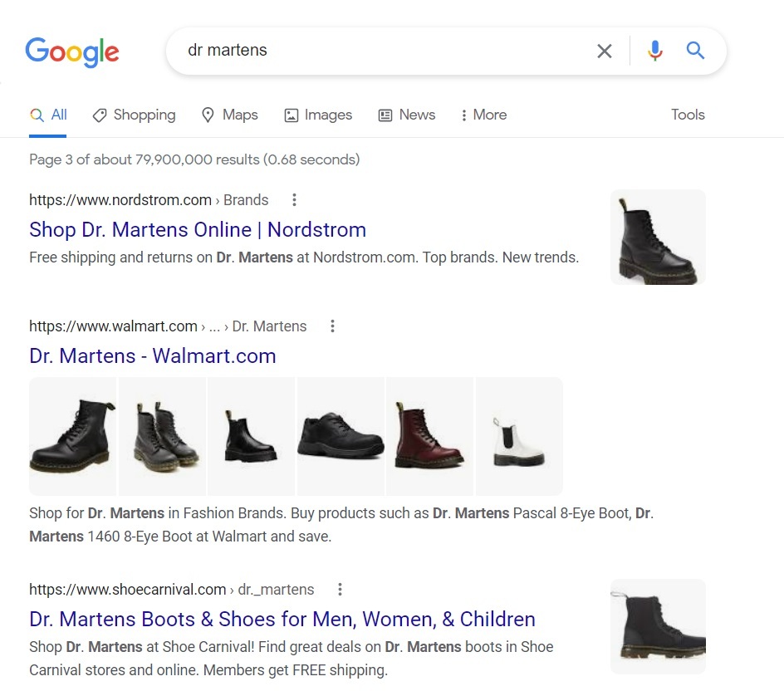The height and width of the screenshot is (691, 784).
Task: Open the Shoe Carnival result's three-dot menu
Action: 340,589
